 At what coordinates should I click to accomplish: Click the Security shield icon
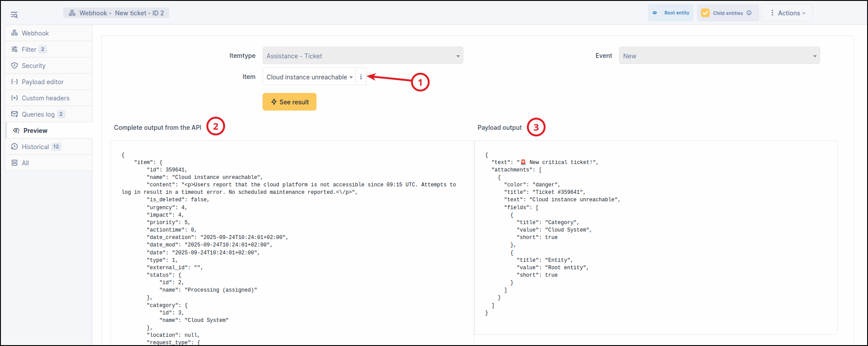[x=14, y=65]
